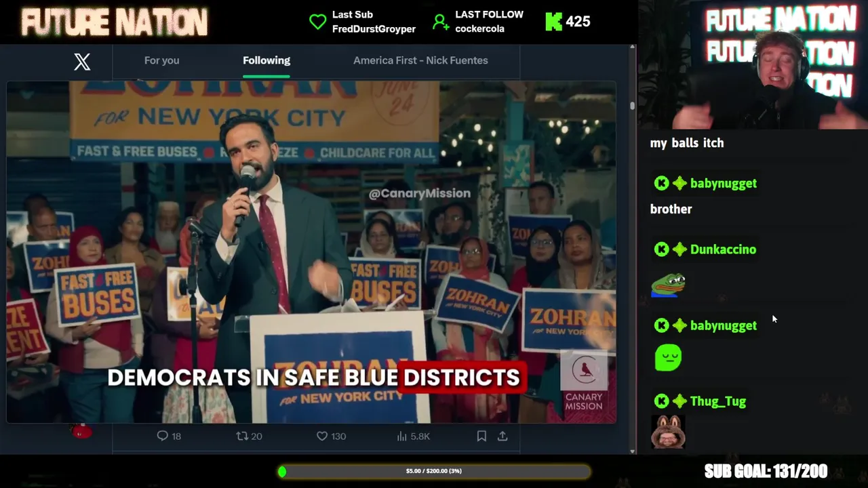This screenshot has width=868, height=488.
Task: Open view analytics icon showing 5.8K
Action: pyautogui.click(x=402, y=436)
